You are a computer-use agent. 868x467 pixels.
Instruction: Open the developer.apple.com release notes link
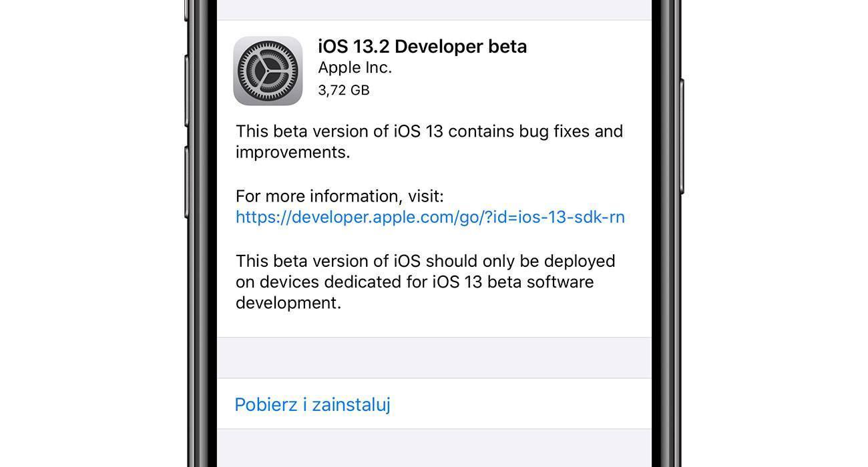430,217
